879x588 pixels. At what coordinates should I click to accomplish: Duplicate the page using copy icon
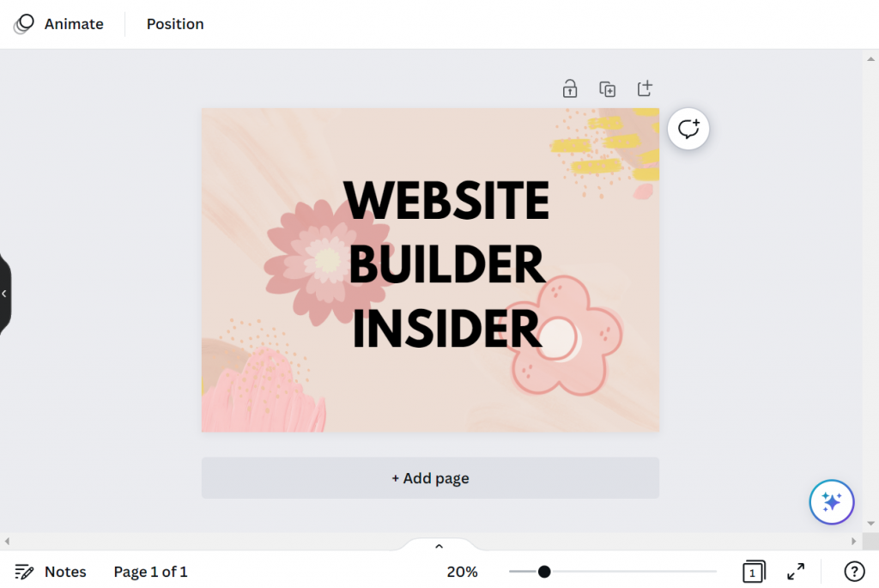coord(607,88)
